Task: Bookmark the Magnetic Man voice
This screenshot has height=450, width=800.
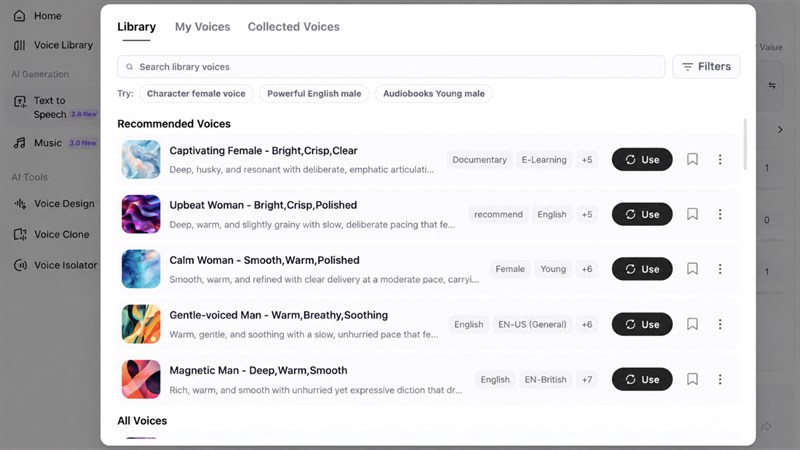Action: (692, 379)
